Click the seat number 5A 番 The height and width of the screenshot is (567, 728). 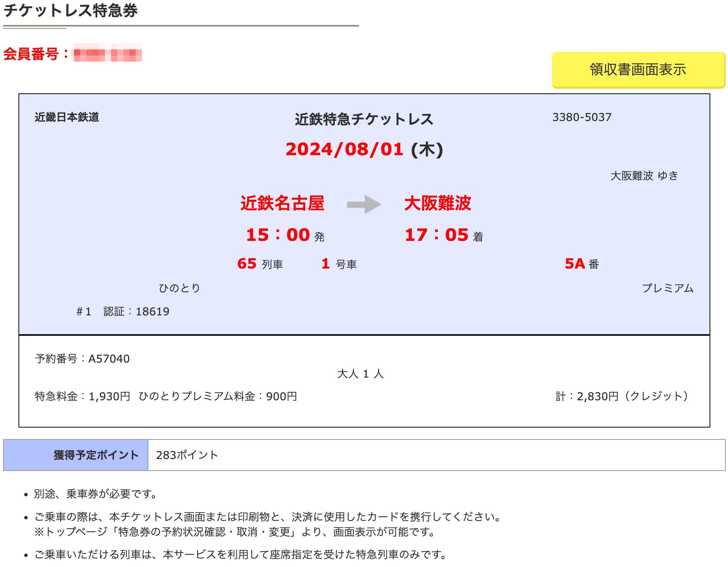(x=582, y=264)
